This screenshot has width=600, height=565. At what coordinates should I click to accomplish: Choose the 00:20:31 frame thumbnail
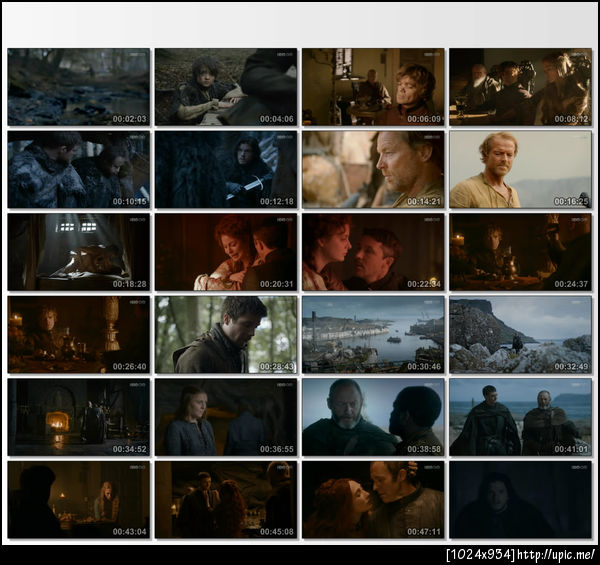tap(226, 252)
